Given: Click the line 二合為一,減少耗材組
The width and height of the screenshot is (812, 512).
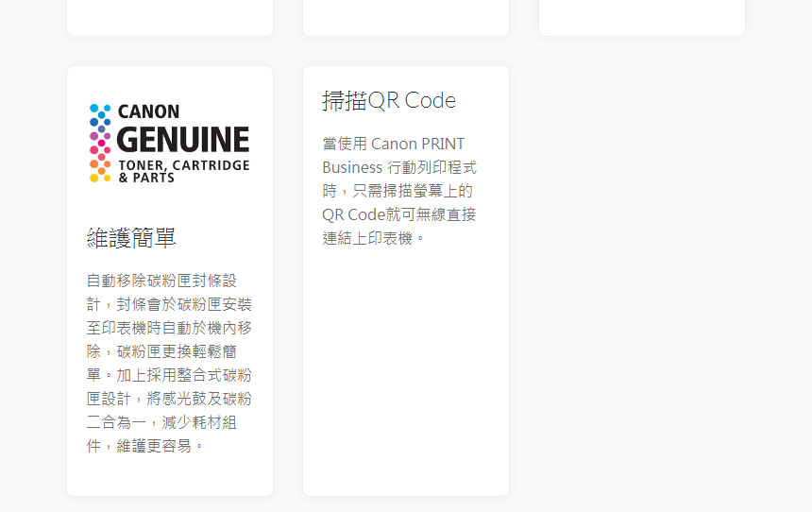Looking at the screenshot, I should point(161,422).
